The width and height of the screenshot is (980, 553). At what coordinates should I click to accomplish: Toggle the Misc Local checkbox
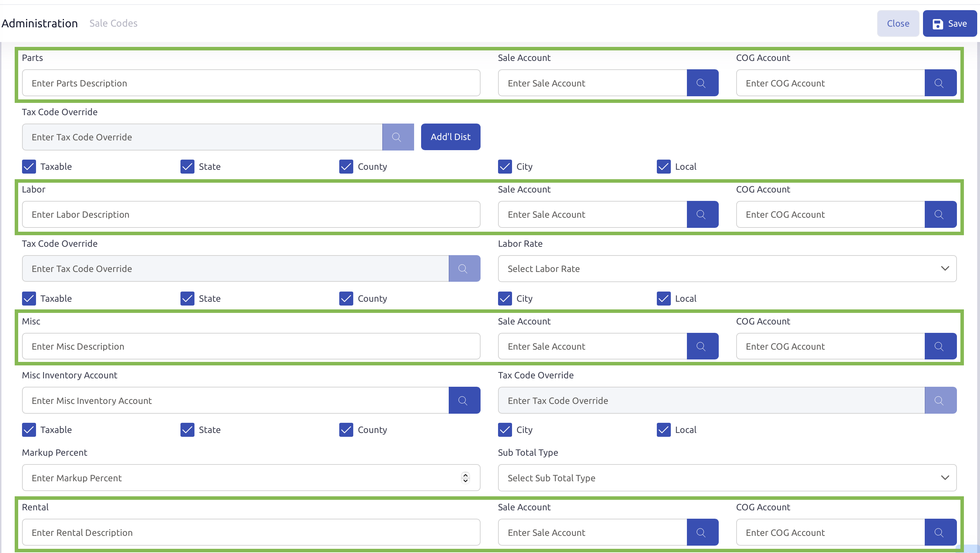click(663, 430)
